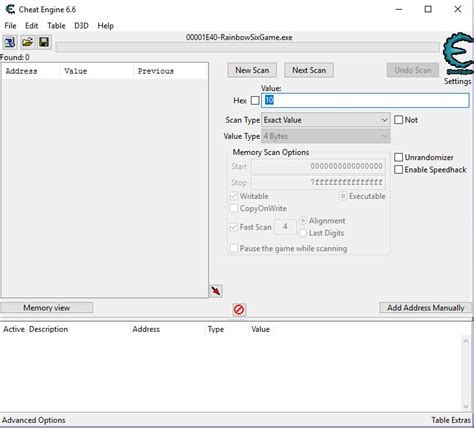Click the Value column header in results

pyautogui.click(x=97, y=71)
